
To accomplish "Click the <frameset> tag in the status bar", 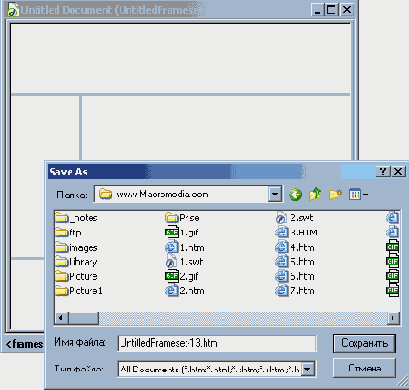I will (x=24, y=344).
